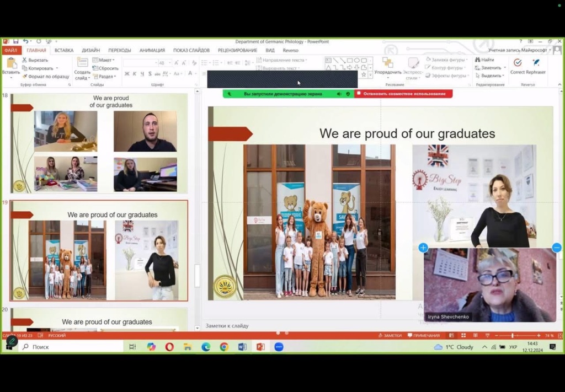Switch to the РЕЦЕНЗИРОВАНИЕ tab

click(x=237, y=50)
